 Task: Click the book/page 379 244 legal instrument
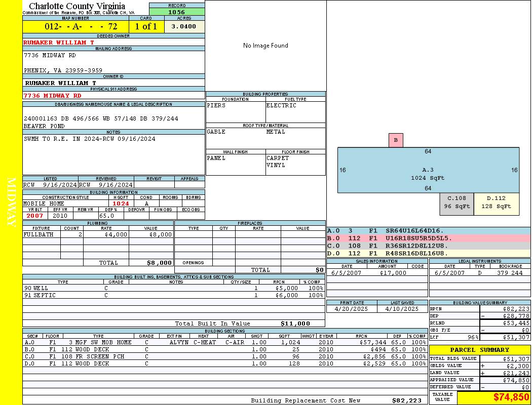pos(510,273)
